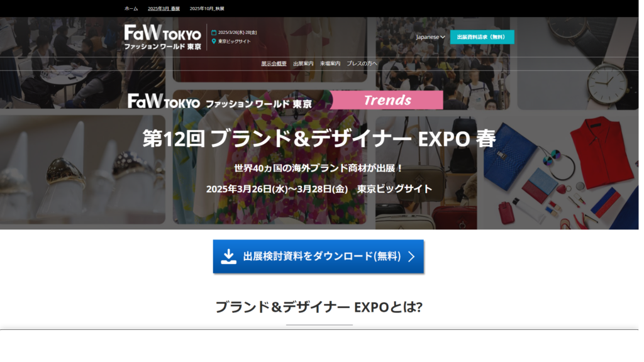This screenshot has width=644, height=362.
Task: Open the 2025年3月 春展 top tab
Action: 164,9
